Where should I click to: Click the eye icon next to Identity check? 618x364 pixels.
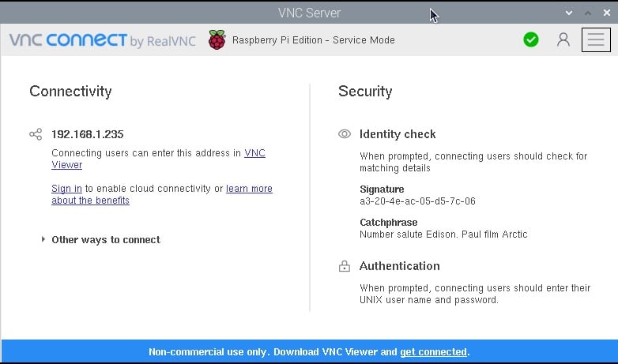tap(344, 134)
